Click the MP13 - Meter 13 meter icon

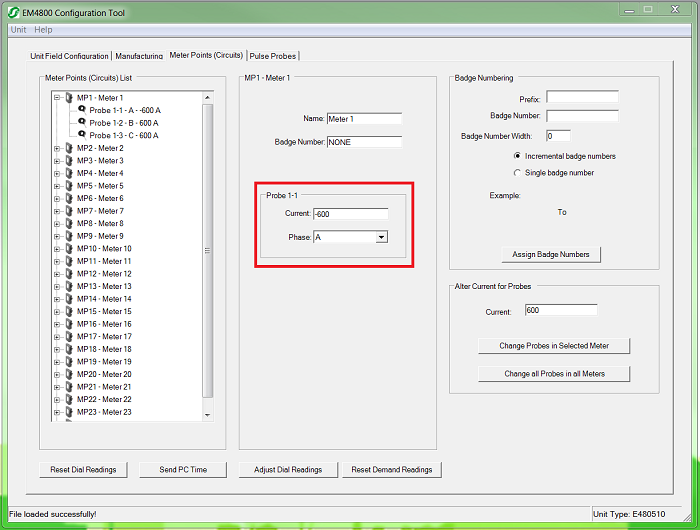click(69, 286)
